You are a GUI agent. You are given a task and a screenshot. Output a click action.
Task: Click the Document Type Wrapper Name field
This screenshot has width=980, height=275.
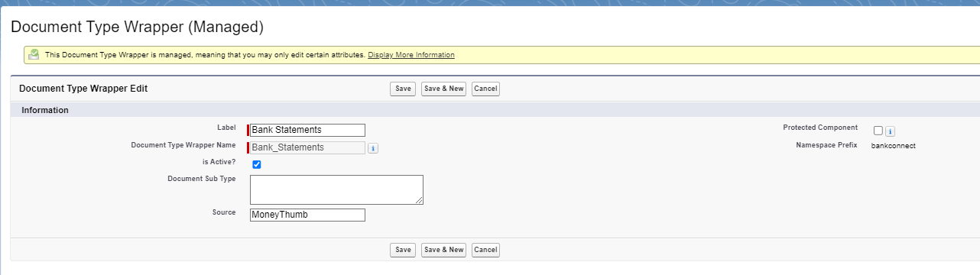307,147
